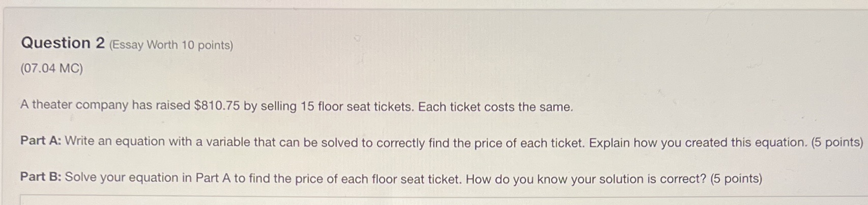Select the "Question 2" heading
The width and height of the screenshot is (868, 205).
pyautogui.click(x=63, y=43)
